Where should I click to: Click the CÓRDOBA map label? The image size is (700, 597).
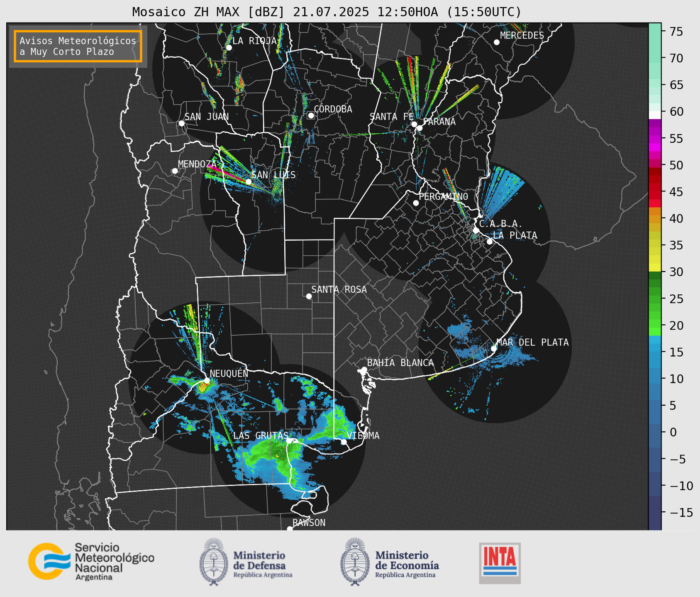point(333,109)
